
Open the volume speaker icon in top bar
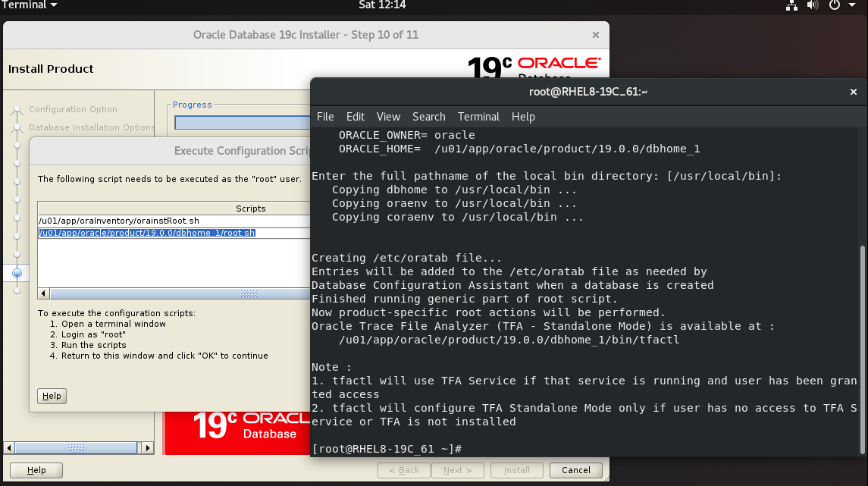click(813, 5)
